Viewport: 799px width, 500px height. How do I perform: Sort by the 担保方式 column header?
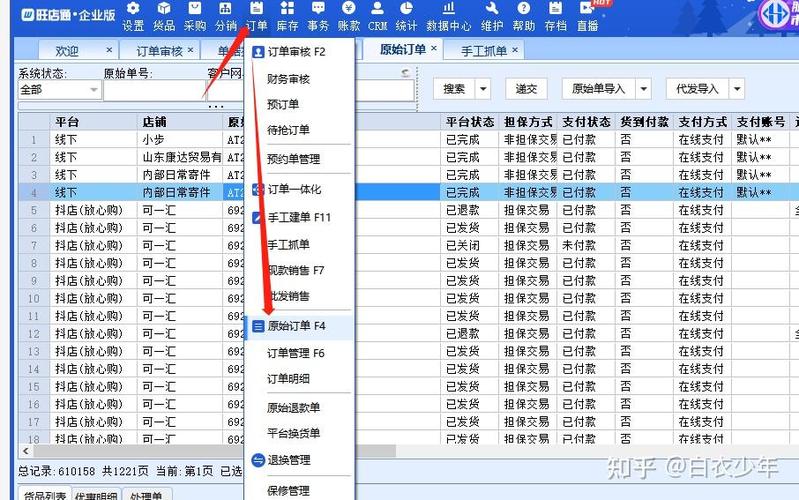pos(528,122)
